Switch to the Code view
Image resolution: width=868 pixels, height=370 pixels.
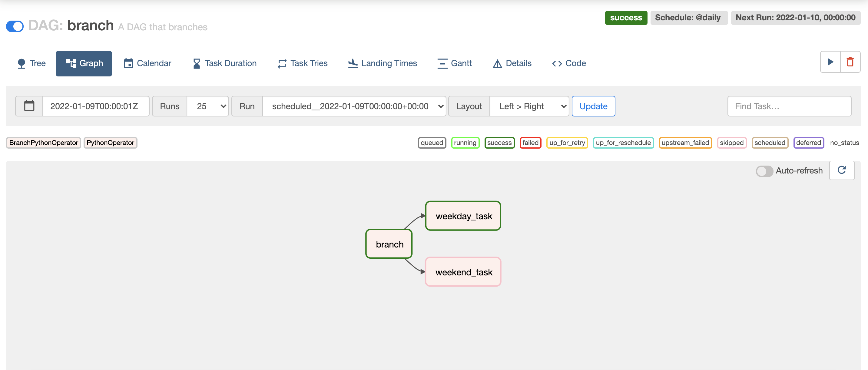point(569,63)
